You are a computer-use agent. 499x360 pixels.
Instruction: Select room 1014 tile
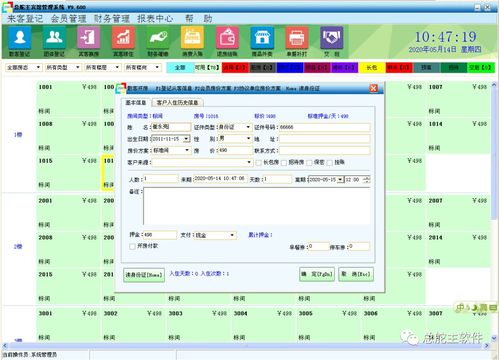(459, 136)
